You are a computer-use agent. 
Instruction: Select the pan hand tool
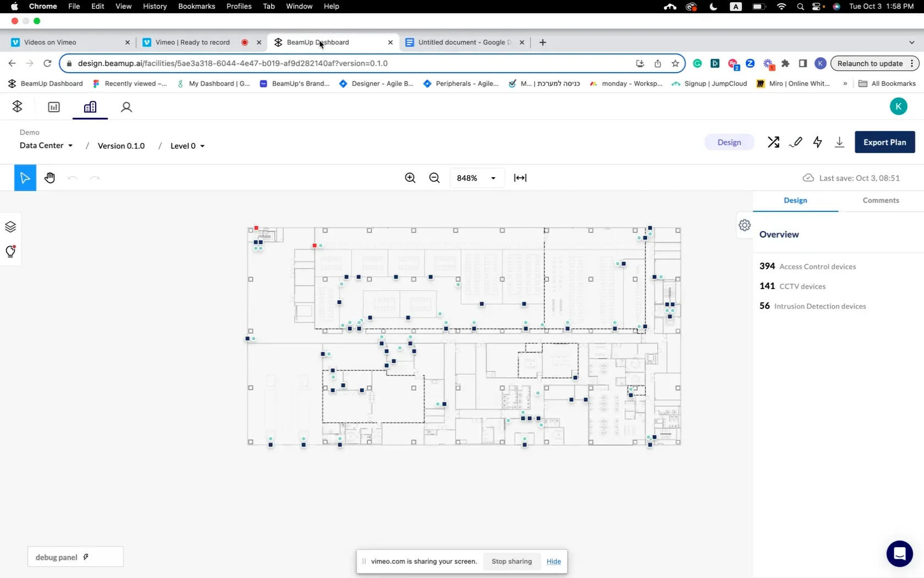50,178
